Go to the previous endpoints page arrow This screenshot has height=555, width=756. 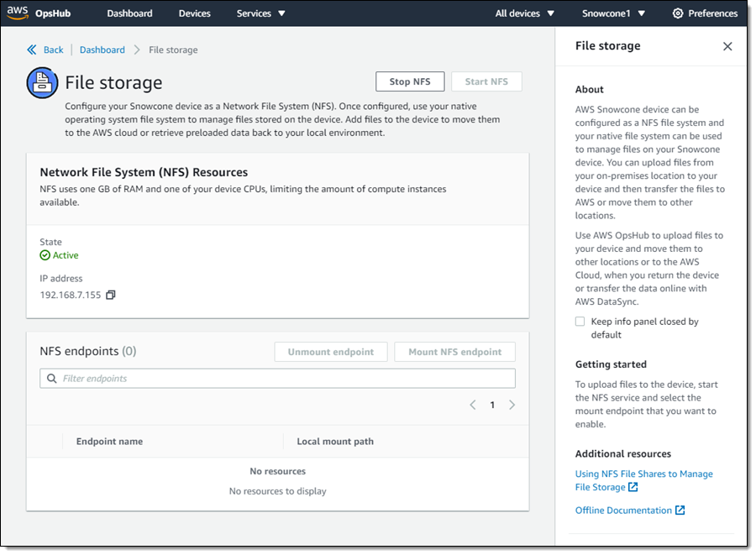472,405
